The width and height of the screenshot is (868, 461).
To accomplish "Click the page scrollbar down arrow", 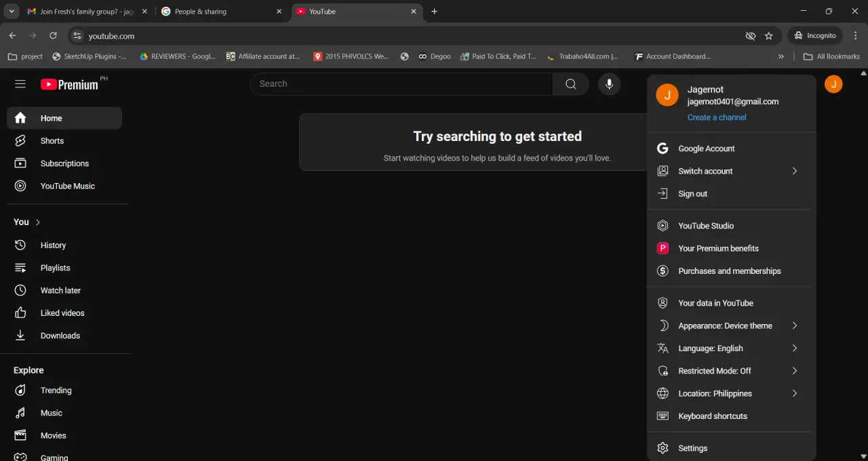I will (863, 456).
